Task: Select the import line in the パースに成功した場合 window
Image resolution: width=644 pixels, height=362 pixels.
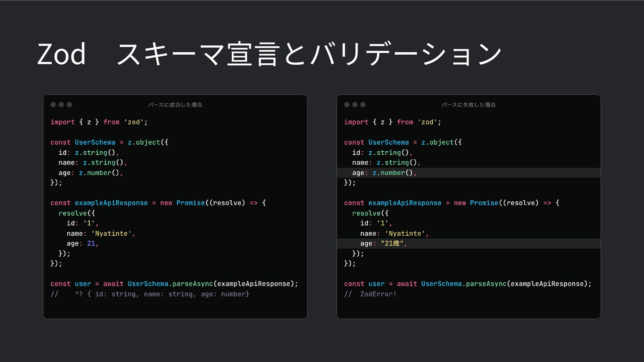Action: [x=99, y=122]
